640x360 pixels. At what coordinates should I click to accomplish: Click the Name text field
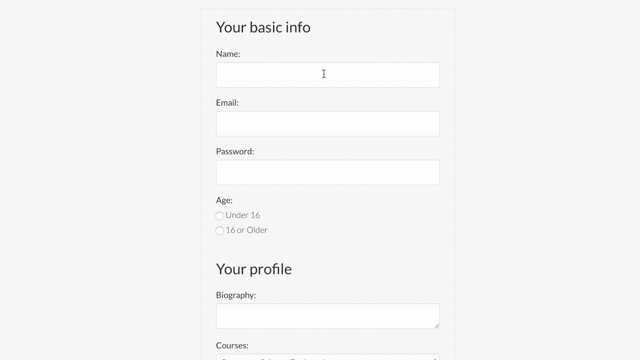coord(328,75)
